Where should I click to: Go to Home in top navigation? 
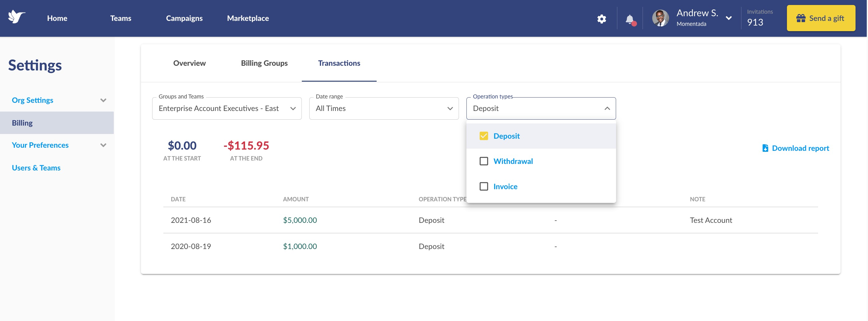pos(57,18)
